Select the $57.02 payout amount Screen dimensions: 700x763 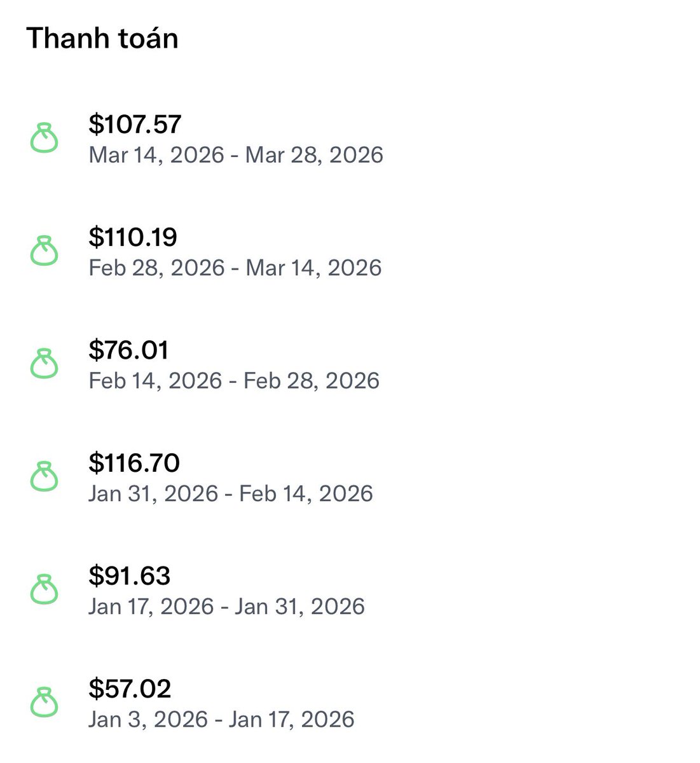point(130,689)
